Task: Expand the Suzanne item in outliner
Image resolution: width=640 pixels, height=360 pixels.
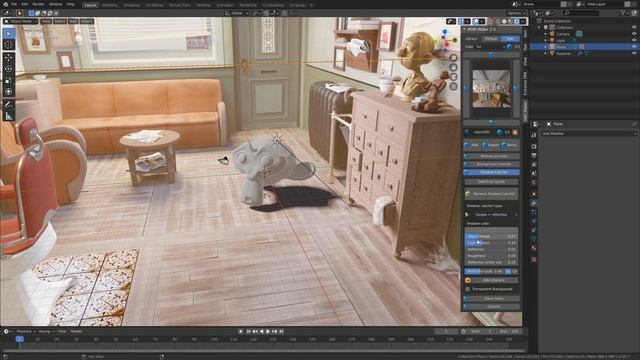Action: tap(546, 53)
